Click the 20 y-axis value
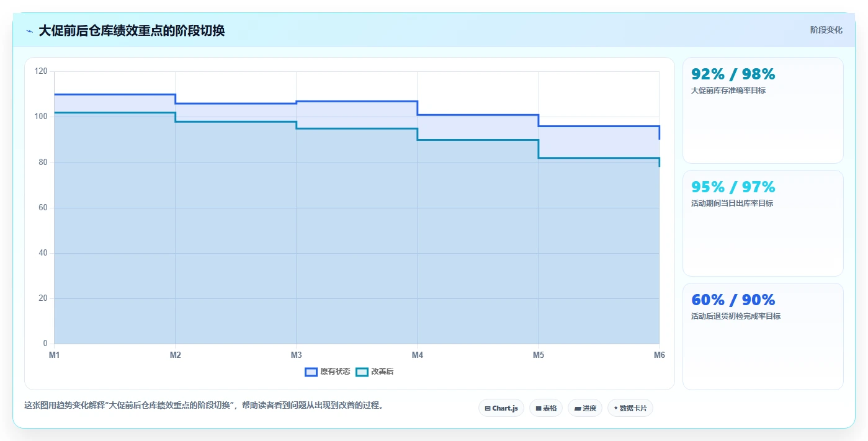This screenshot has height=441, width=868. (43, 298)
